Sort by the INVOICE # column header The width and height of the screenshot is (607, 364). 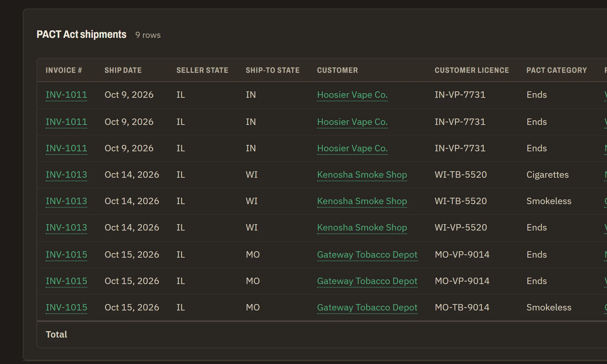64,70
